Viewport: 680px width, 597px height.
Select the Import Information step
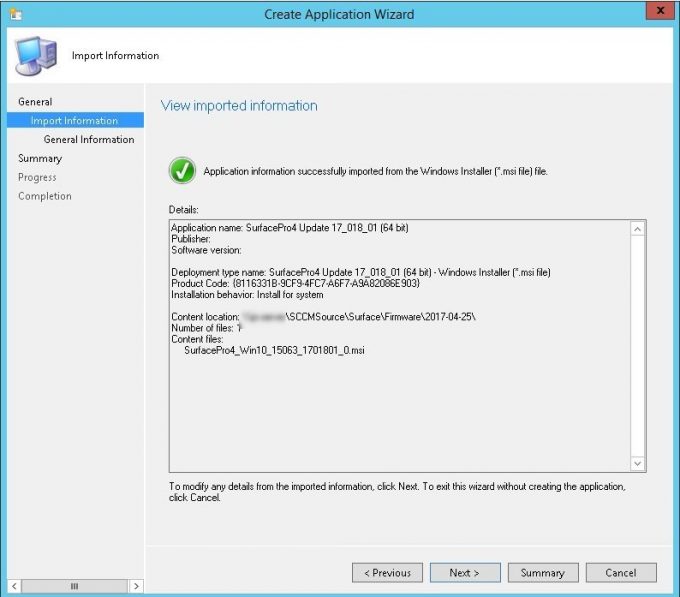(74, 121)
